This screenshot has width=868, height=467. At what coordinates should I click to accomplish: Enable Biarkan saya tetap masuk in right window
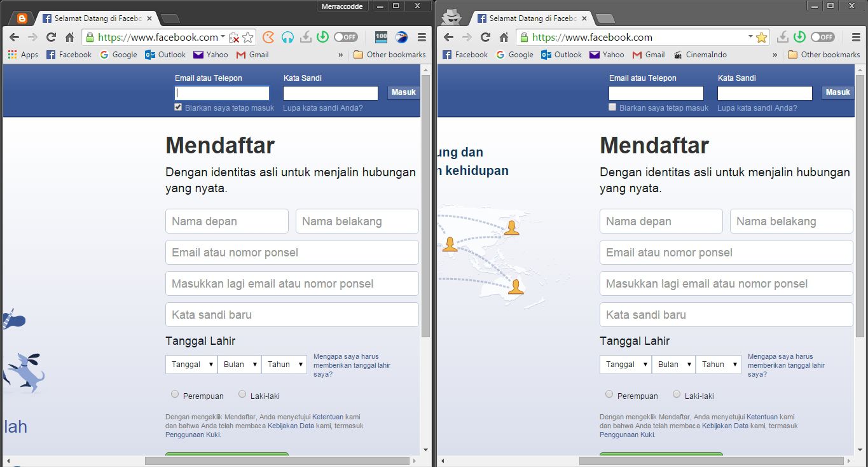click(x=612, y=106)
